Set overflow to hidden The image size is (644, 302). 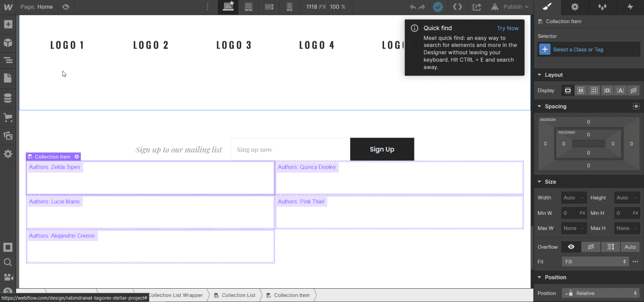[591, 247]
